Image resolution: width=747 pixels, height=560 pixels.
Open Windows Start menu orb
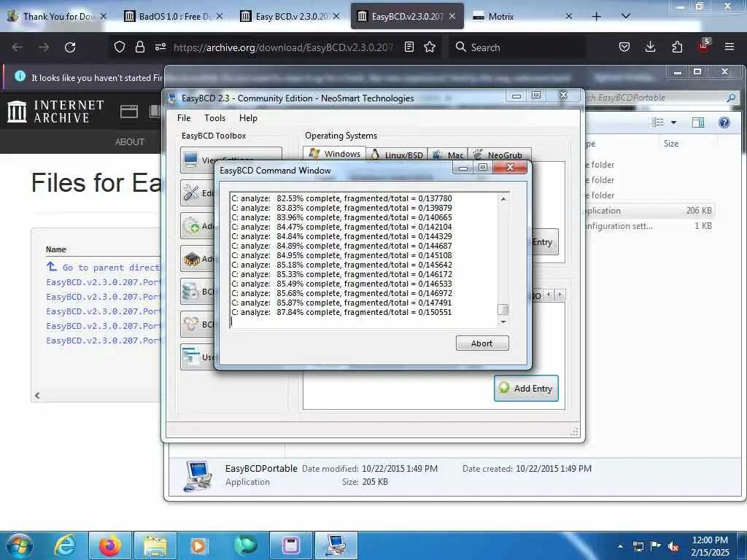click(x=20, y=545)
